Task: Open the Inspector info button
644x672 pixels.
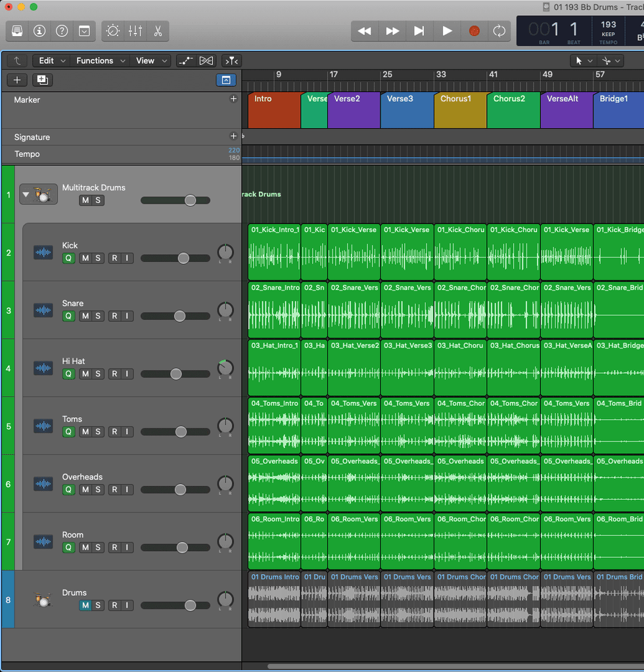Action: (x=39, y=31)
